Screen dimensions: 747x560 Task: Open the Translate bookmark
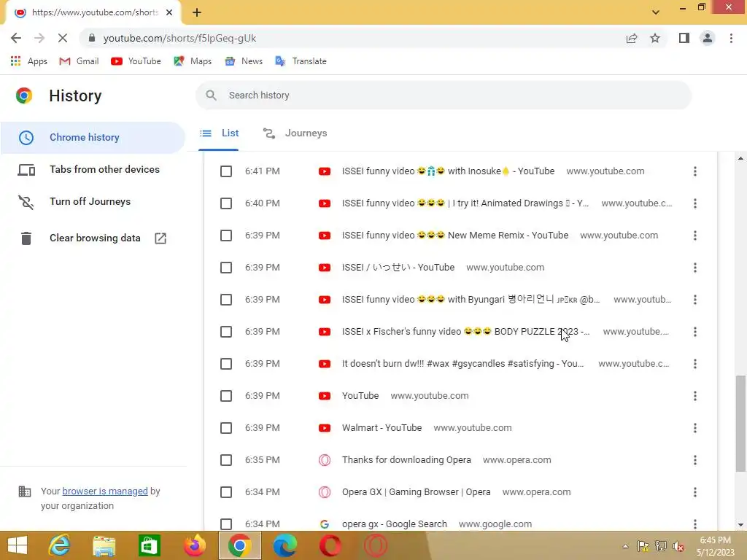click(x=301, y=61)
